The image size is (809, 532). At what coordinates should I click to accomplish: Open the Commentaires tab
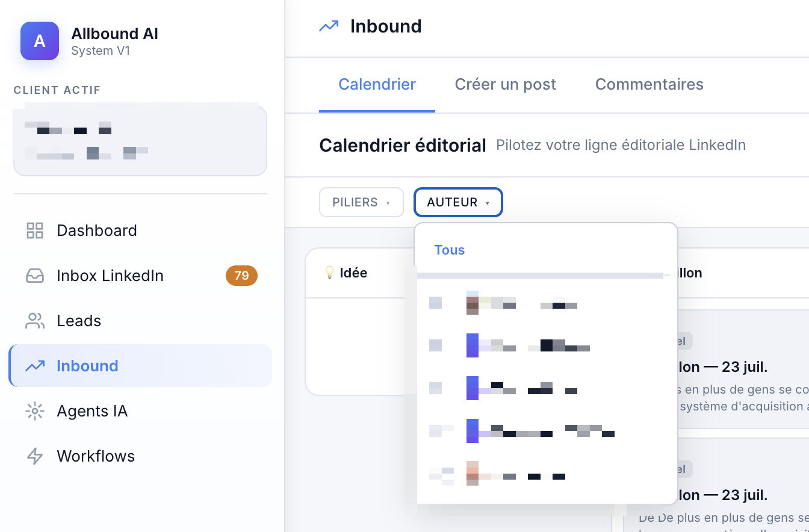[649, 84]
